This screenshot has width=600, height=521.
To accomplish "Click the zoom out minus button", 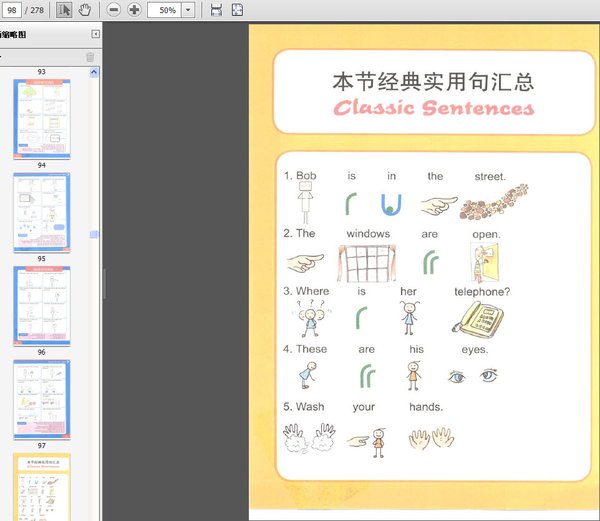I will point(113,10).
